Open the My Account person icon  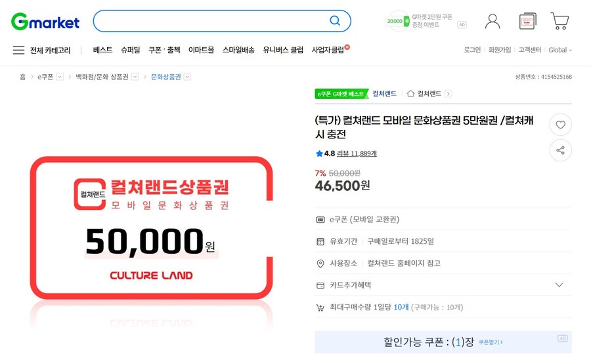click(x=492, y=21)
